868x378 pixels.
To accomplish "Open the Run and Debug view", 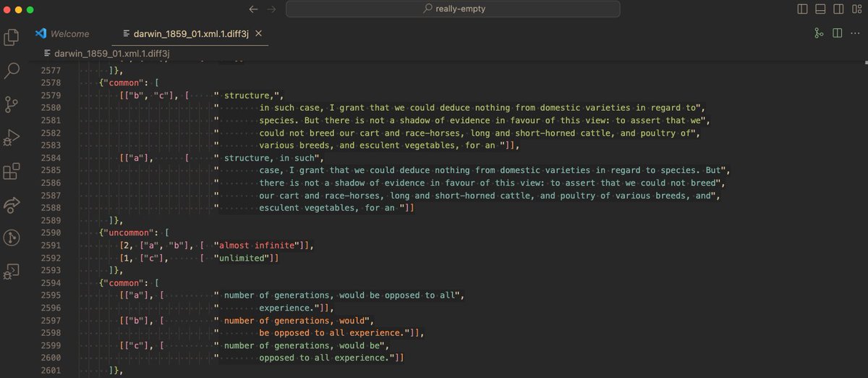I will [12, 138].
